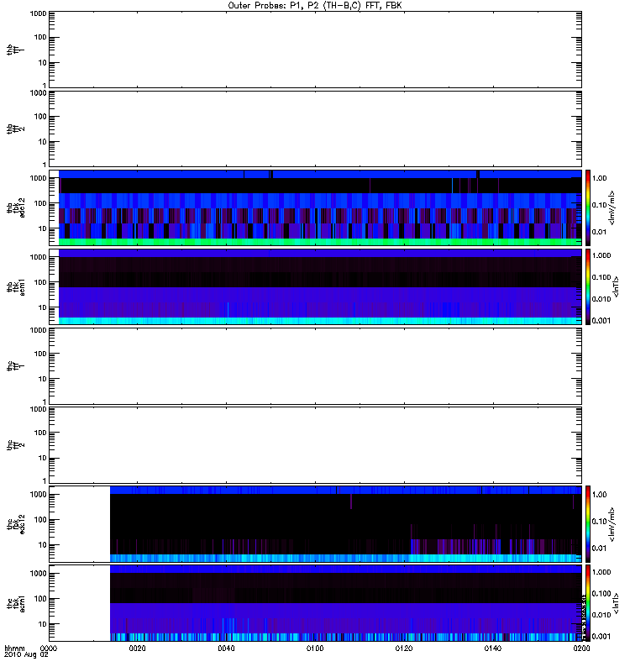
Task: Select the thc fbk edc12 spectrogram panel
Action: coord(316,523)
